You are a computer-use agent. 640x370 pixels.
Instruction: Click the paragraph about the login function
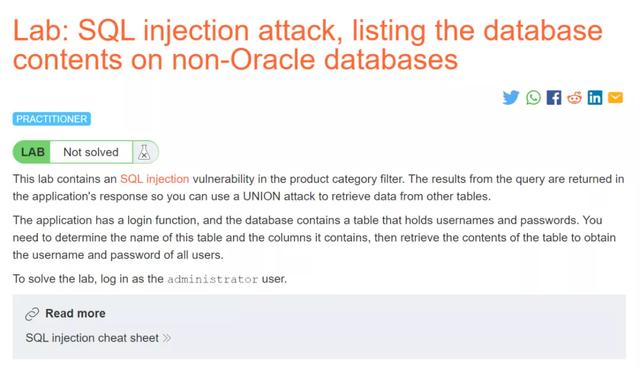[314, 237]
